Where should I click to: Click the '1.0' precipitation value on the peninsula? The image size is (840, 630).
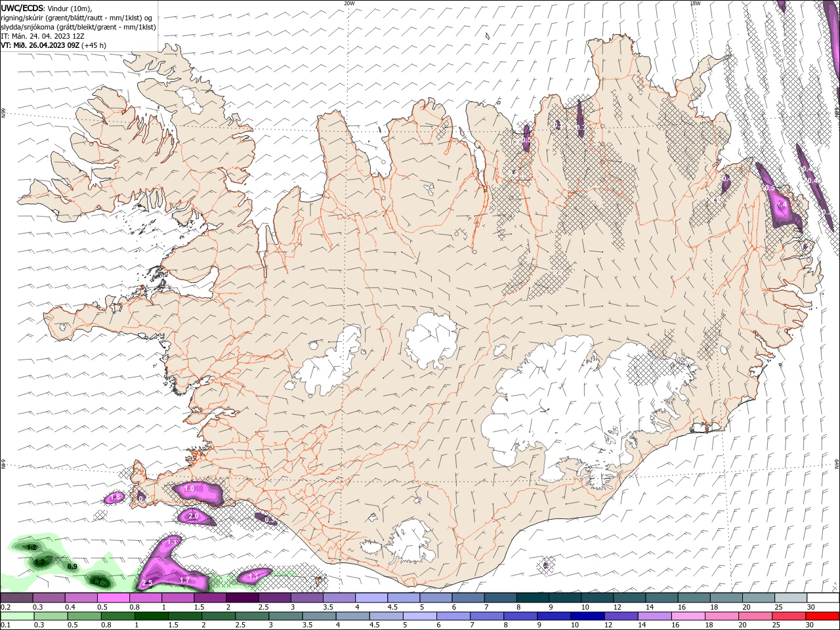tap(189, 489)
